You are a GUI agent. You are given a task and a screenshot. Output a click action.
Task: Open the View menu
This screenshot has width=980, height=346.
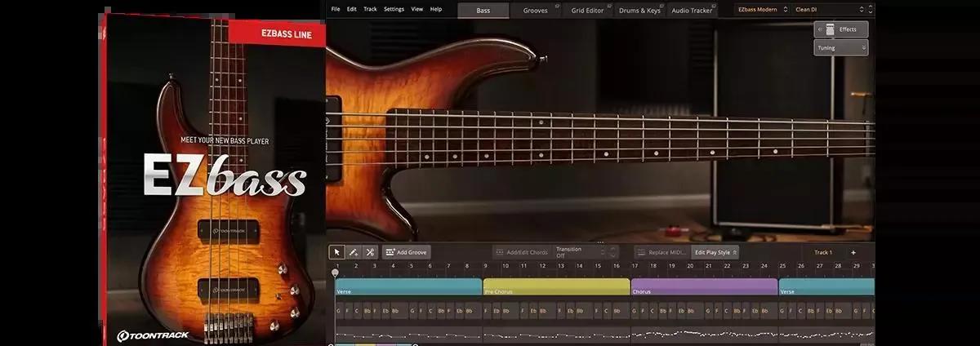click(x=417, y=9)
